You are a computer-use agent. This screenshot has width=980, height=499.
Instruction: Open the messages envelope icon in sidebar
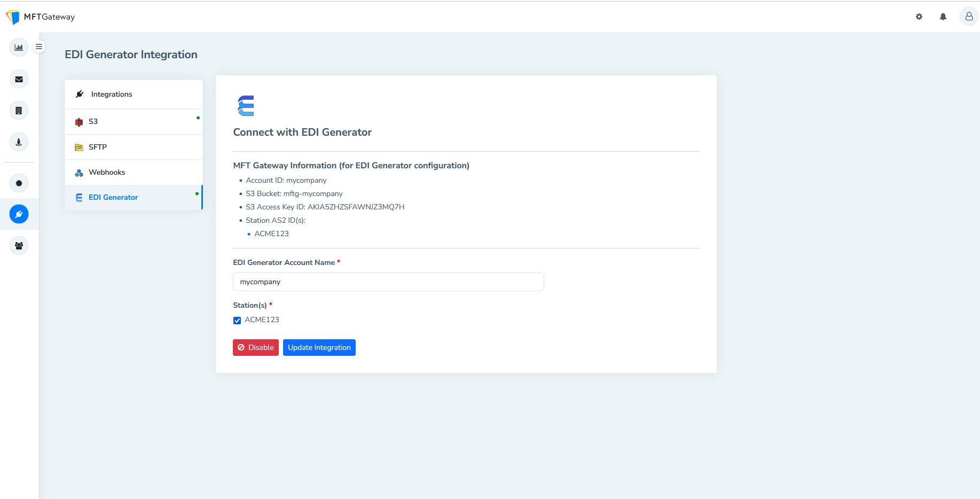pyautogui.click(x=19, y=79)
